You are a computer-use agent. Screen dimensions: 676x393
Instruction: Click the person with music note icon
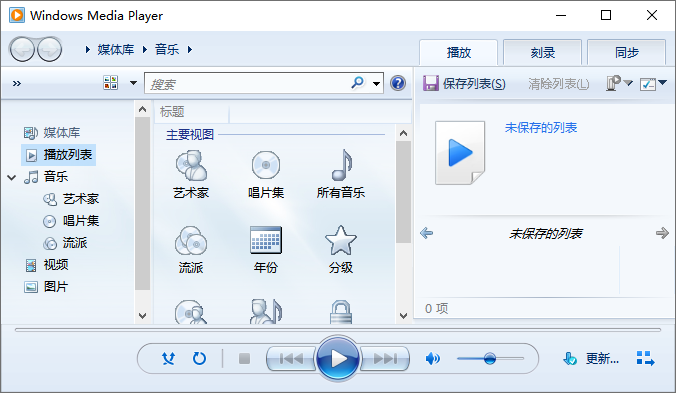[266, 311]
